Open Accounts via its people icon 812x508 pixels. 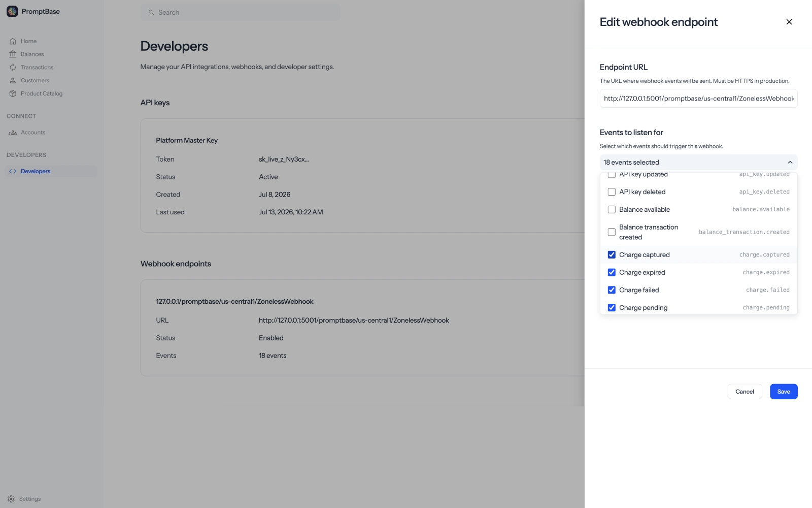(x=13, y=133)
